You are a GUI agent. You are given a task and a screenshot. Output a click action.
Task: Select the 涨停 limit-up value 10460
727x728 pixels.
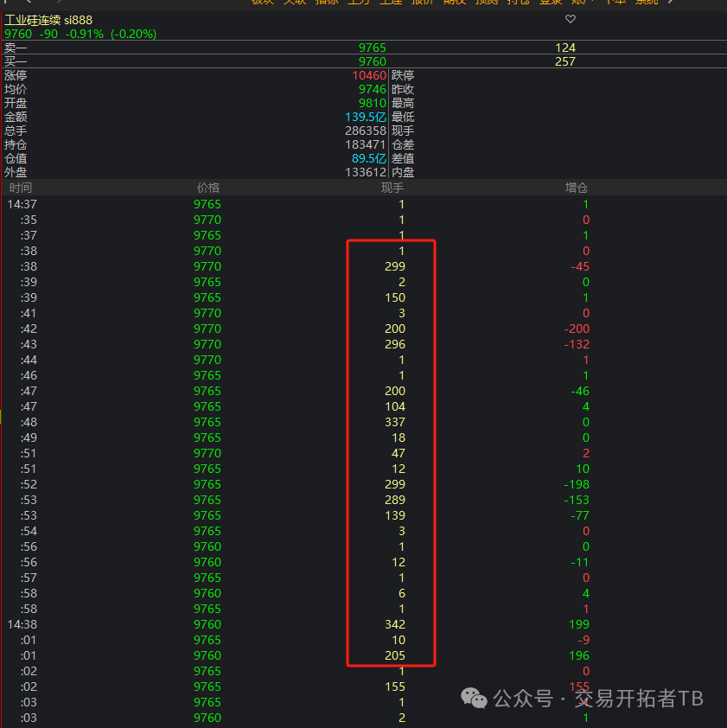click(x=369, y=76)
